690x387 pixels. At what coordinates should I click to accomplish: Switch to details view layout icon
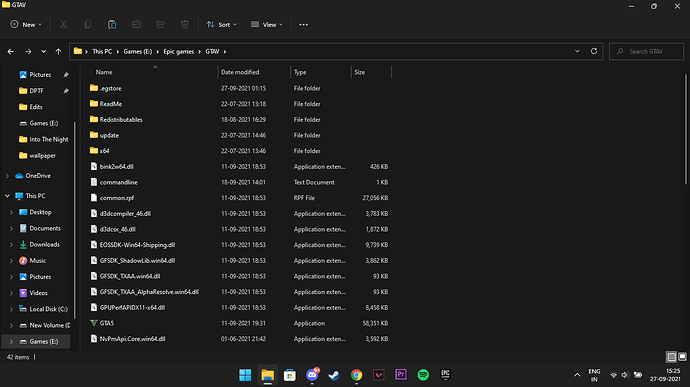point(671,357)
